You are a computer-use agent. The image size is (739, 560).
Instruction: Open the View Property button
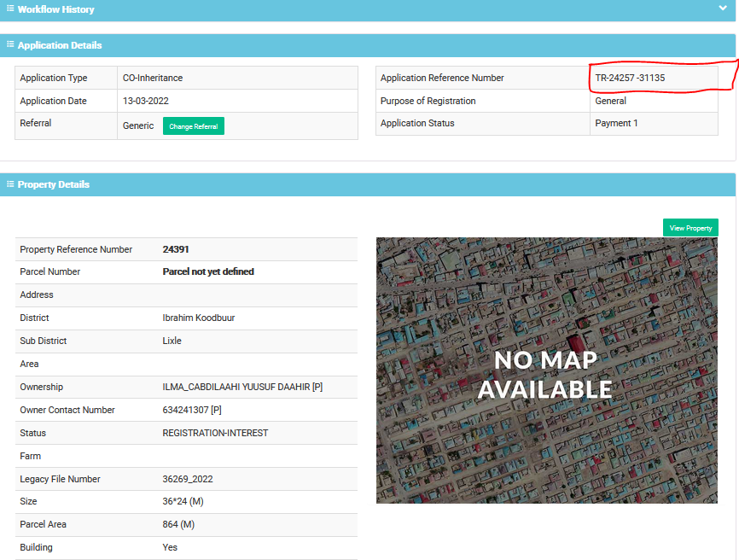pos(690,228)
